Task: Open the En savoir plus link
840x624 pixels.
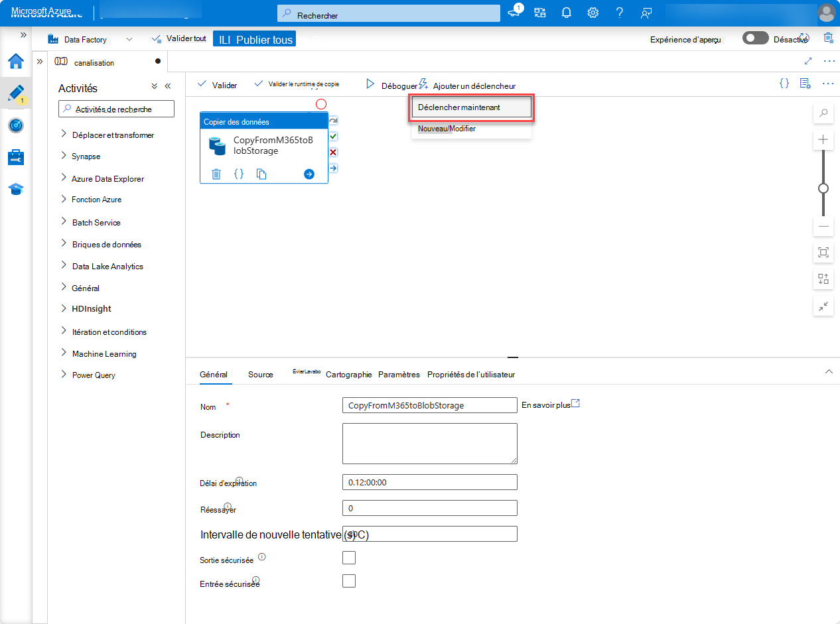Action: (x=547, y=403)
